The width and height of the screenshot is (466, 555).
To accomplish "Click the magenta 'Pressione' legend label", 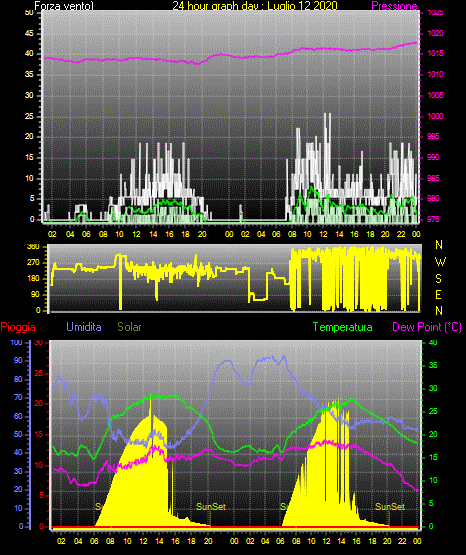I will tap(394, 6).
